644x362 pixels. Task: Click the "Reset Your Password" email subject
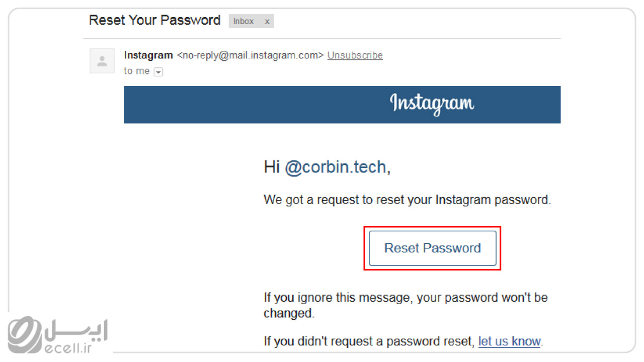coord(154,21)
